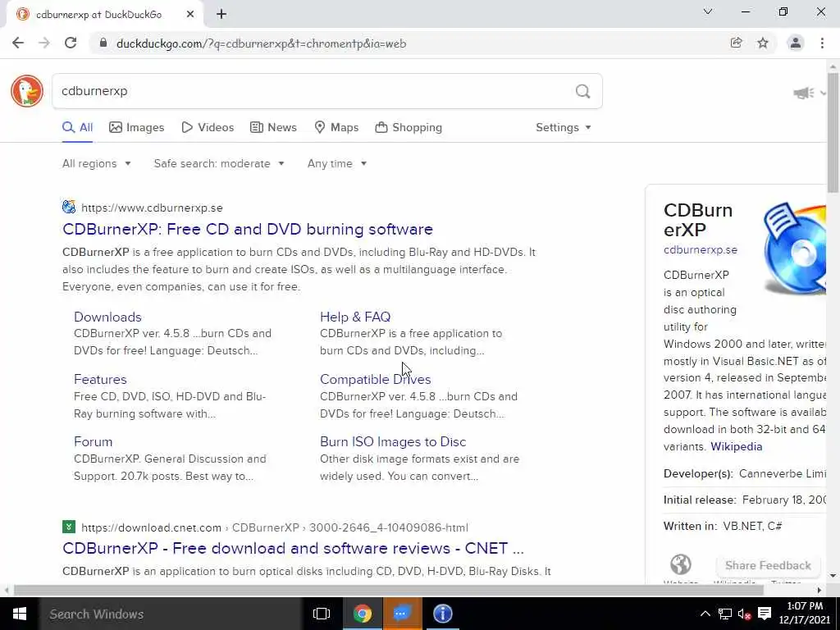
Task: Open a new browser tab
Action: [x=221, y=14]
